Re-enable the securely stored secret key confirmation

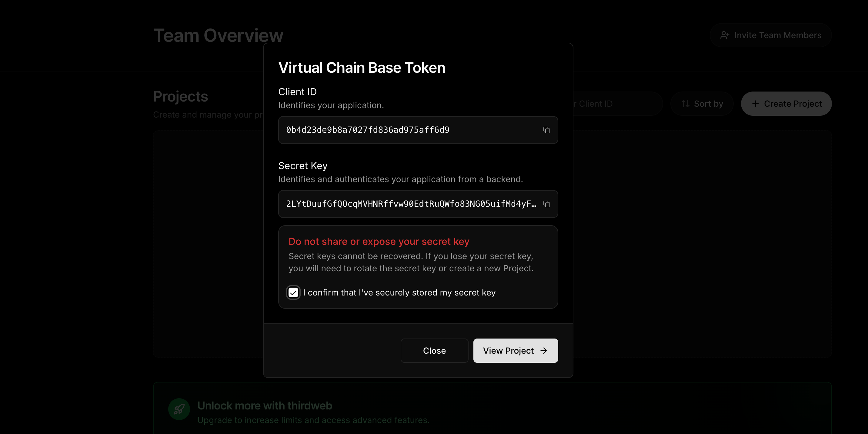point(293,292)
